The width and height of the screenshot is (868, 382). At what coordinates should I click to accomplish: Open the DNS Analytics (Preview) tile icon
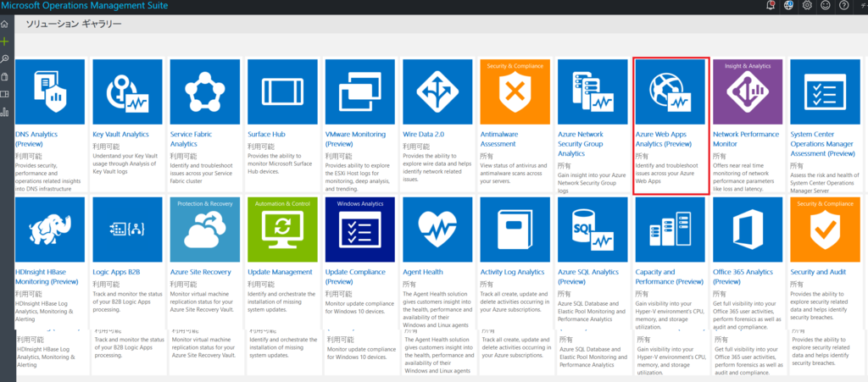point(50,91)
